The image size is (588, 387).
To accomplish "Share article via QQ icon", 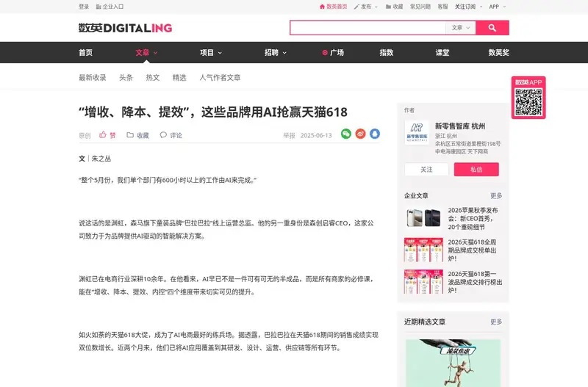I will tap(375, 134).
